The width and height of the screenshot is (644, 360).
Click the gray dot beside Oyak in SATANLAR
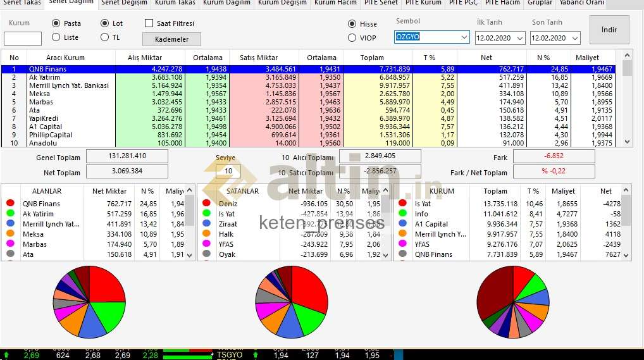(x=207, y=254)
